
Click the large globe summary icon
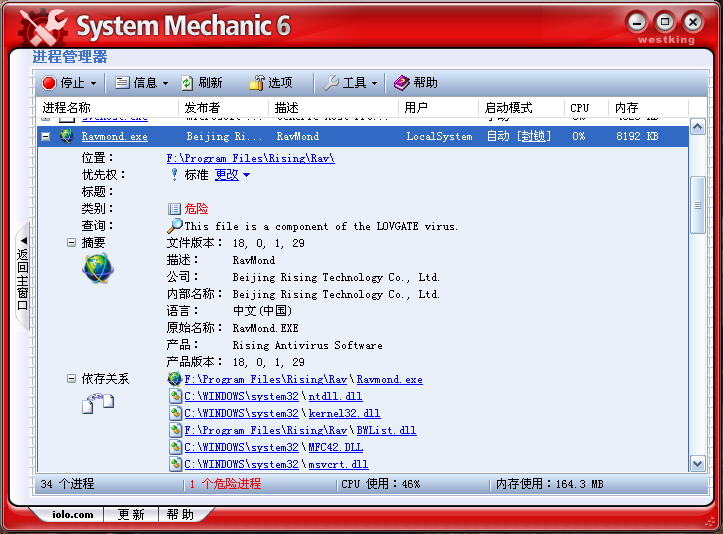[x=97, y=268]
